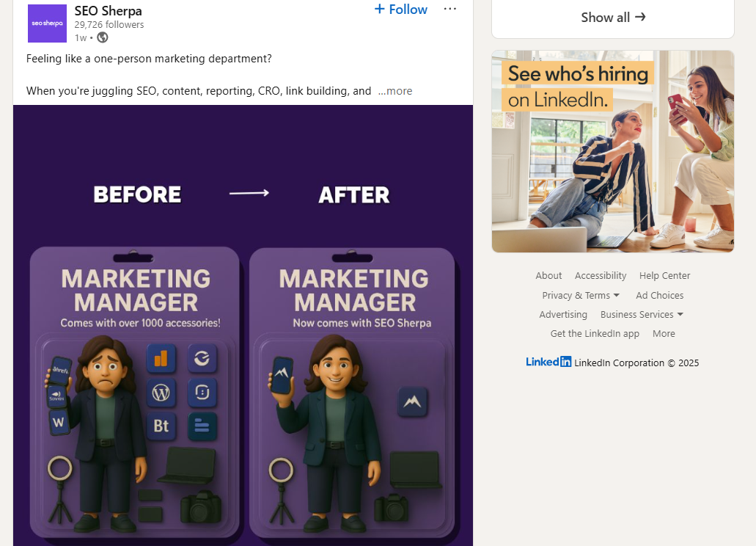This screenshot has width=756, height=546.
Task: Expand post text with ...more
Action: tap(395, 91)
